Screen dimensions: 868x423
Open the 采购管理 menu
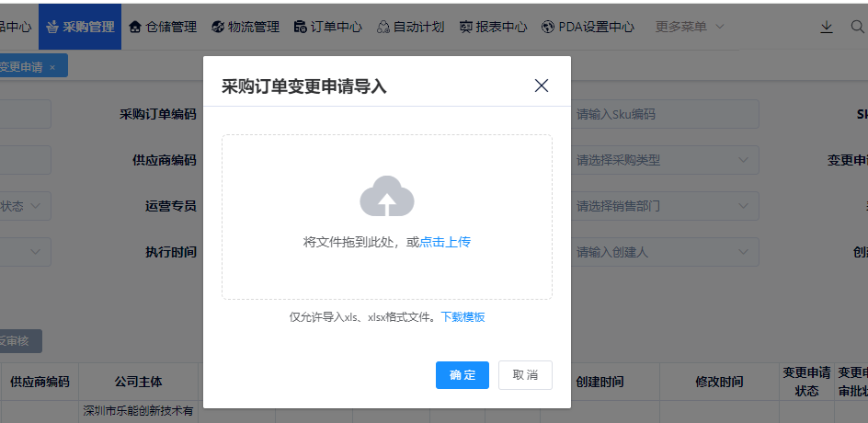coord(80,27)
